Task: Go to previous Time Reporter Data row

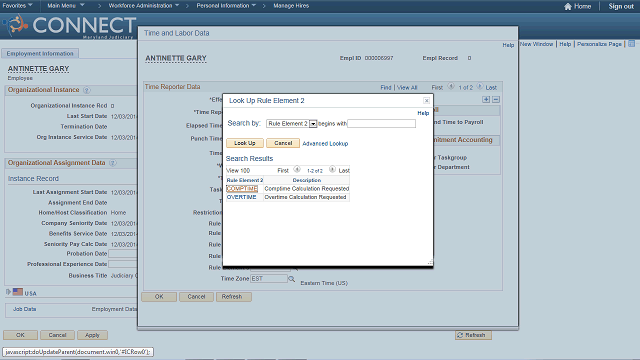Action: (451, 87)
